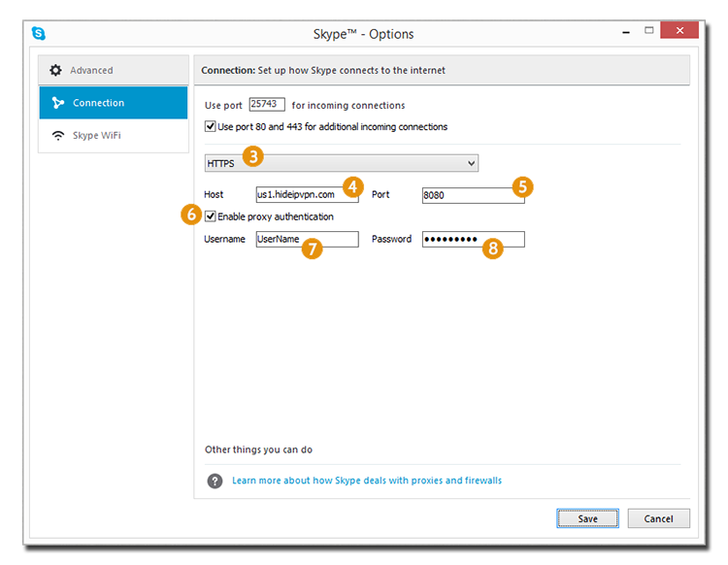The image size is (728, 565).
Task: Click the Password input field
Action: pos(473,239)
